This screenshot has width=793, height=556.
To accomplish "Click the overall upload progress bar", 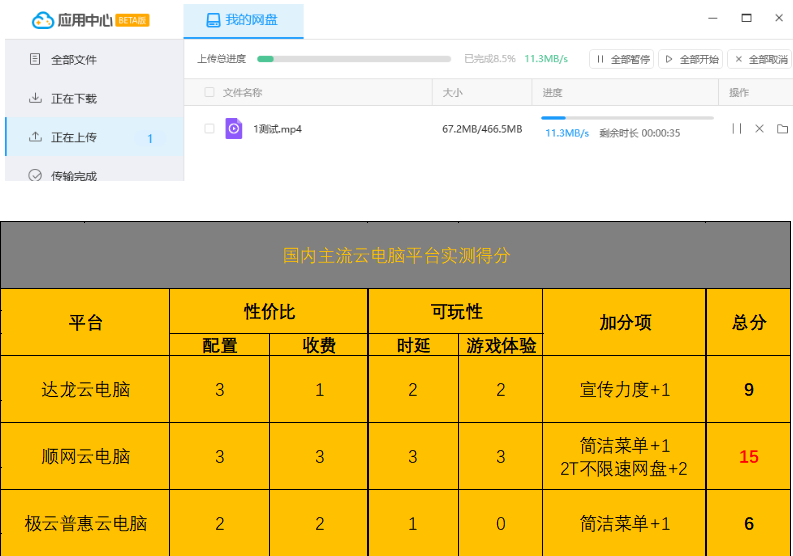I will [354, 59].
